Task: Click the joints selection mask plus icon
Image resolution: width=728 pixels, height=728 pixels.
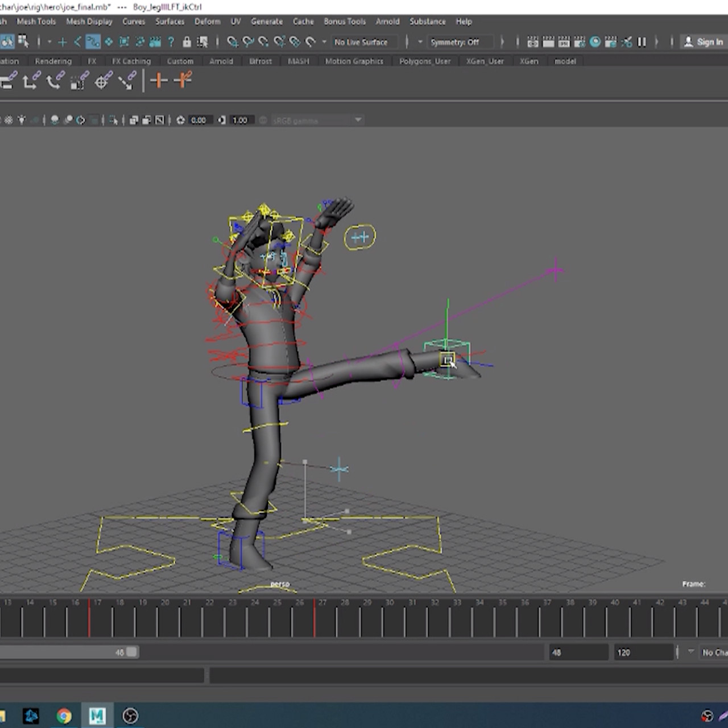Action: [x=63, y=42]
